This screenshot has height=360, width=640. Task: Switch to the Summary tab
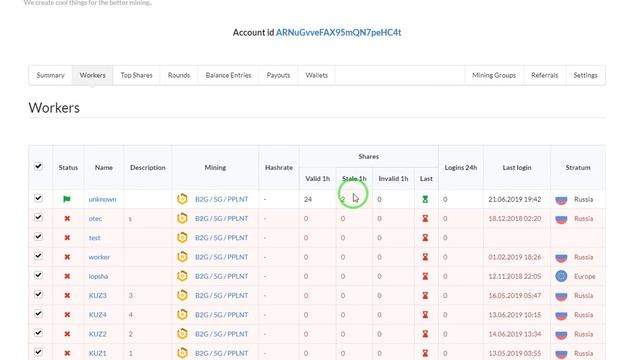tap(51, 75)
